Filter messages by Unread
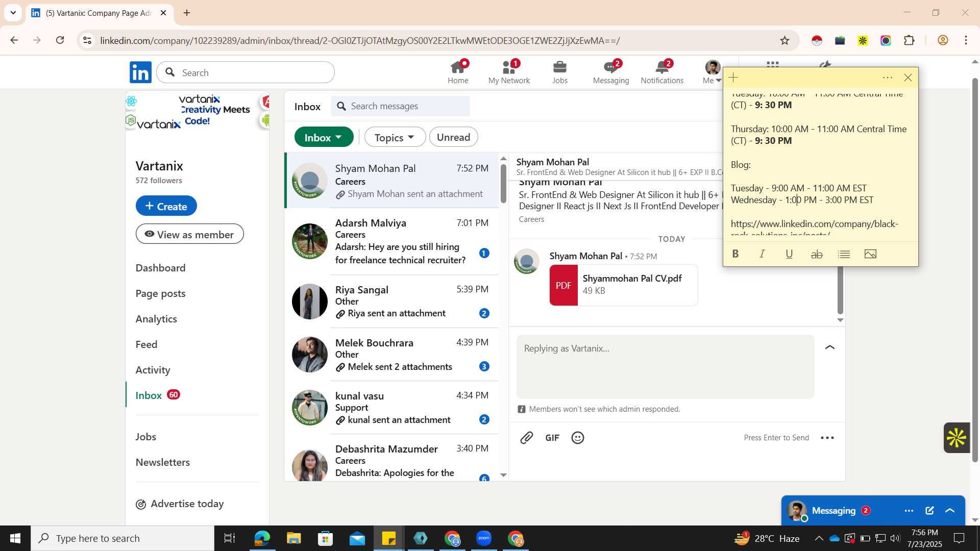The image size is (980, 551). [454, 137]
